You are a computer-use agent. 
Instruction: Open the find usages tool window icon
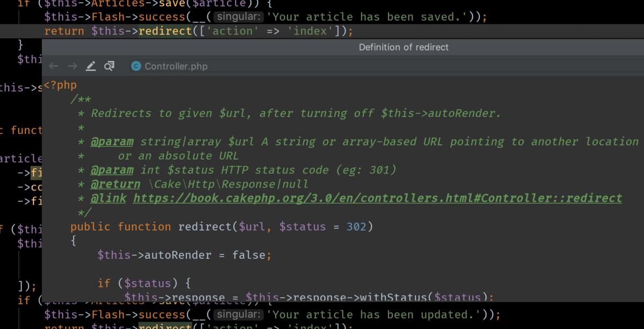click(109, 66)
